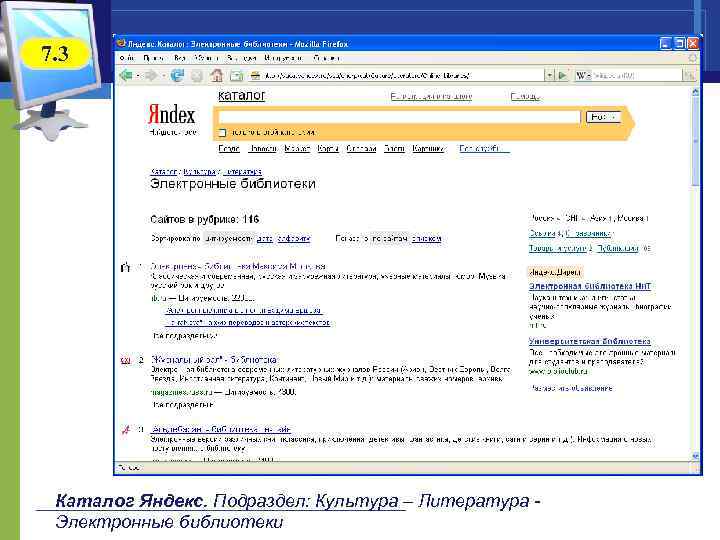This screenshot has height=540, width=720.
Task: Click the Forward arrow in Firefox toolbar
Action: pos(151,75)
